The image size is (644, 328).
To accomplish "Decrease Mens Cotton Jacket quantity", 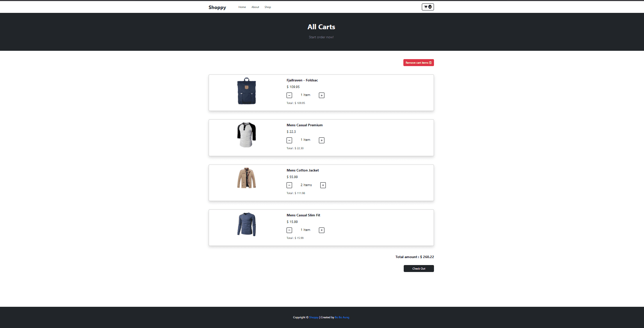I will [x=289, y=185].
